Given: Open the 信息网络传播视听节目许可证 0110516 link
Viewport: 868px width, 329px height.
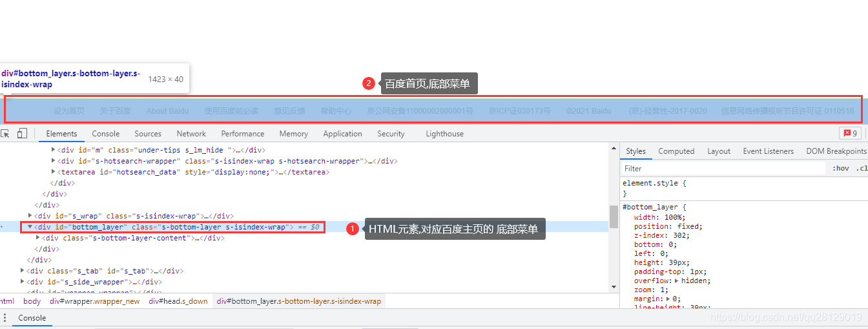Looking at the screenshot, I should click(787, 111).
